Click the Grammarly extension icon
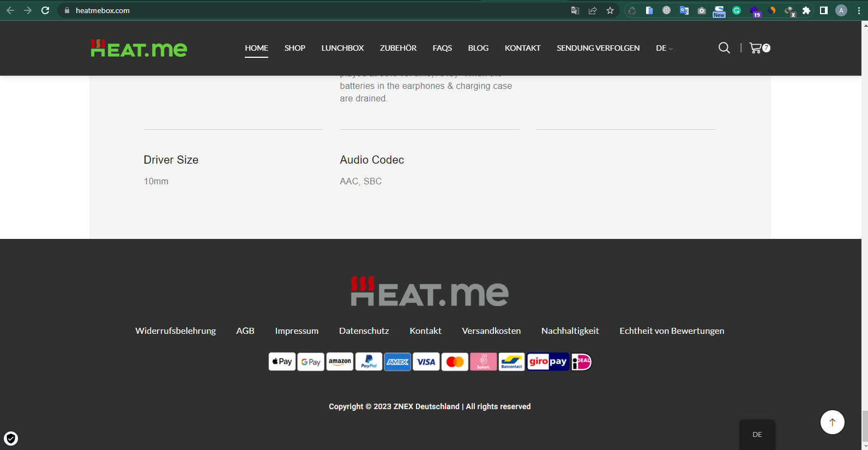This screenshot has height=450, width=868. [737, 10]
